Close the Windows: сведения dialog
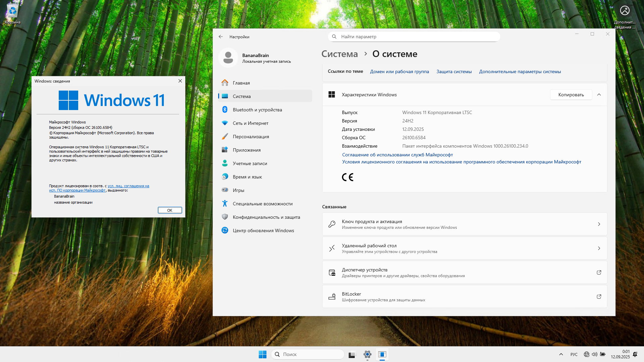The height and width of the screenshot is (362, 644). coord(180,81)
